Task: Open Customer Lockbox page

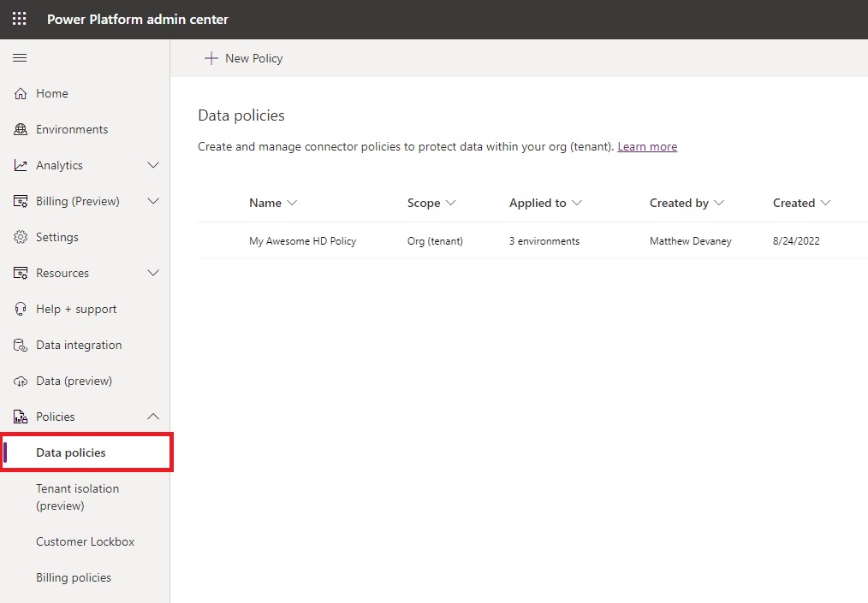Action: [x=85, y=541]
